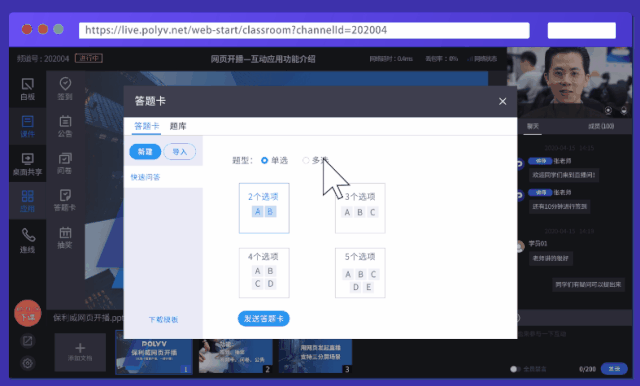
Task: Click chat message 老师讲的很好
Action: (x=550, y=258)
